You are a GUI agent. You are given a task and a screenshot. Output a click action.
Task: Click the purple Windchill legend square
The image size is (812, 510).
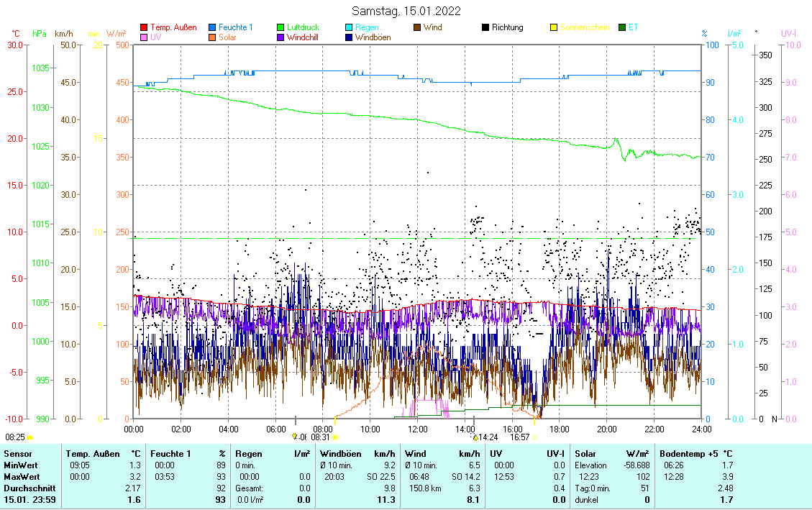point(281,37)
